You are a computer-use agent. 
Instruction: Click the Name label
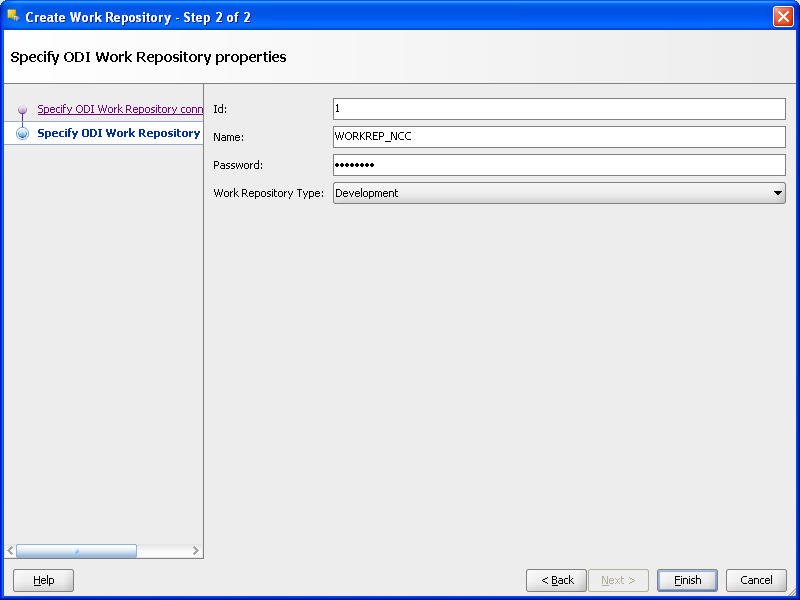click(229, 137)
